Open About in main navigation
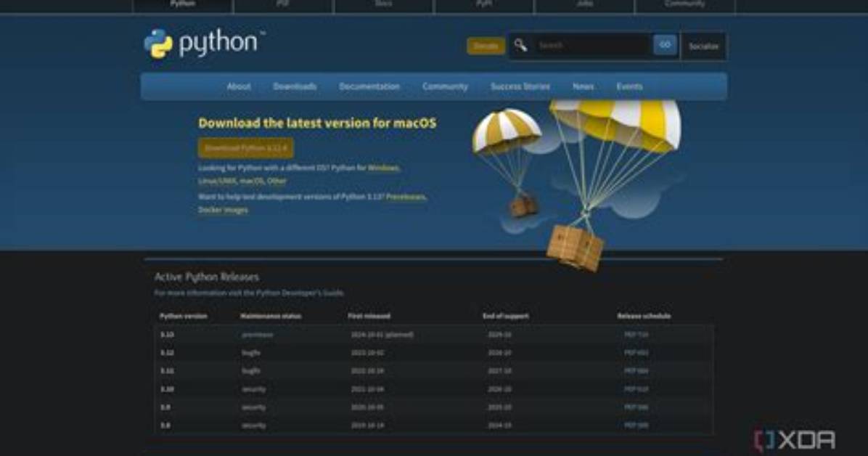 click(x=239, y=86)
